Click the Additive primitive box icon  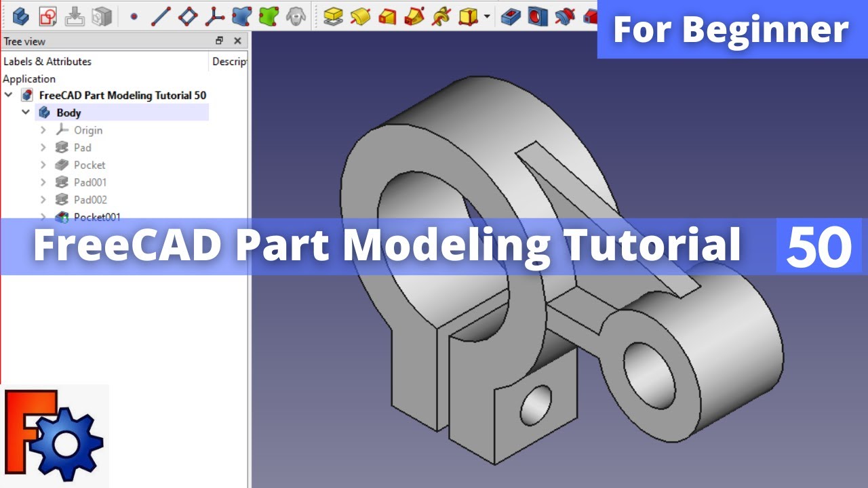pyautogui.click(x=468, y=16)
